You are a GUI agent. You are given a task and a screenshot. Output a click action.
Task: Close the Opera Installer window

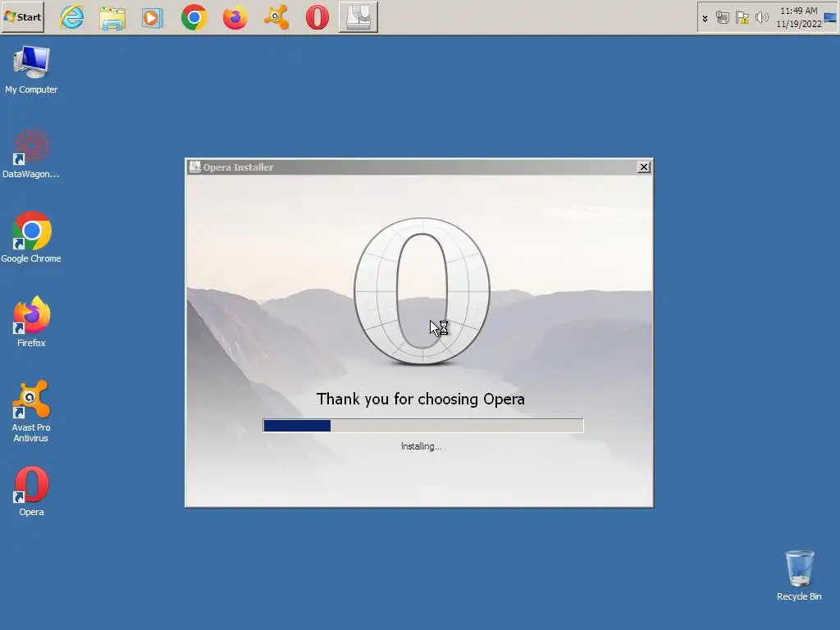click(x=643, y=167)
